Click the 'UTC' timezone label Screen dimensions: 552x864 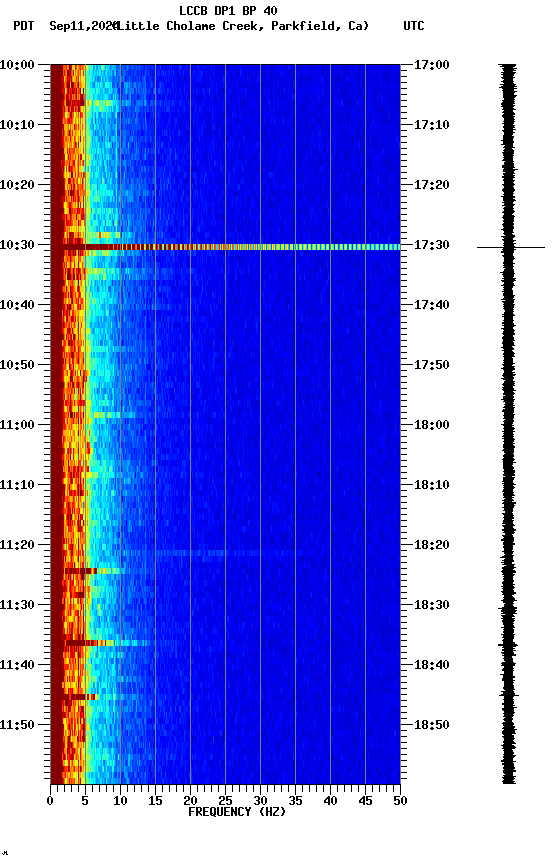point(414,26)
